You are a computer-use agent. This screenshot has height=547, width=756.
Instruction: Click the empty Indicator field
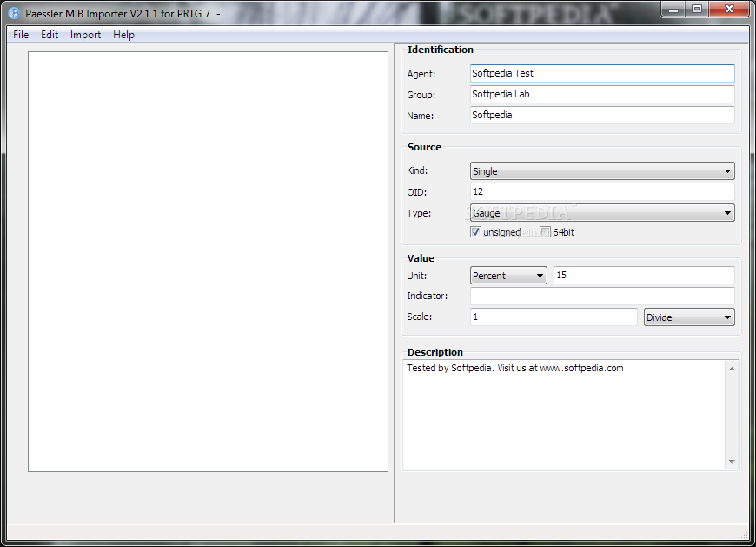[x=602, y=296]
